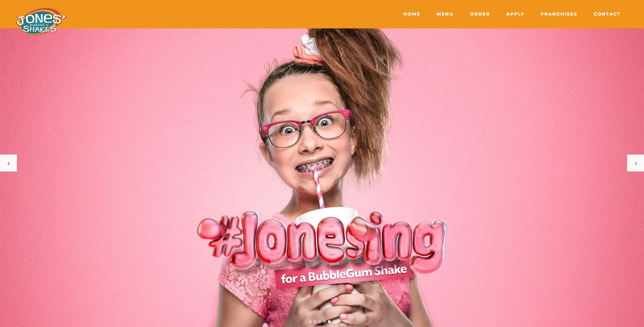The width and height of the screenshot is (644, 327).
Task: Jump to the first slide dot
Action: point(310,322)
